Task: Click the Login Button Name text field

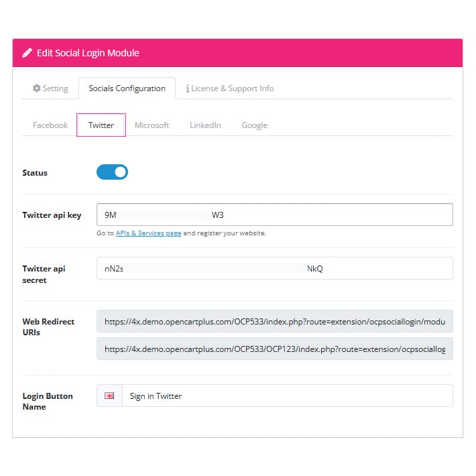Action: 288,396
